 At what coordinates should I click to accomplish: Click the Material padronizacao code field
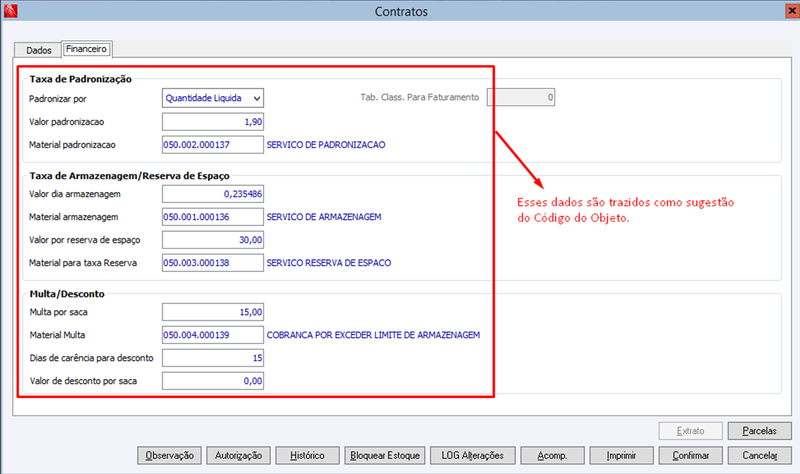(213, 145)
